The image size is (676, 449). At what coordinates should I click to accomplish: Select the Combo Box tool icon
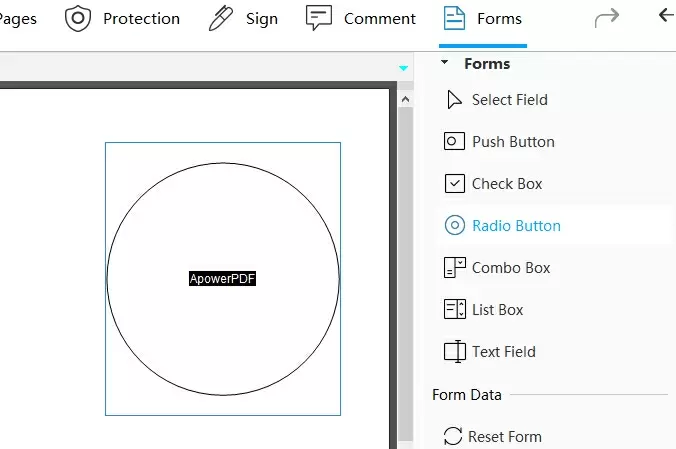(x=454, y=267)
